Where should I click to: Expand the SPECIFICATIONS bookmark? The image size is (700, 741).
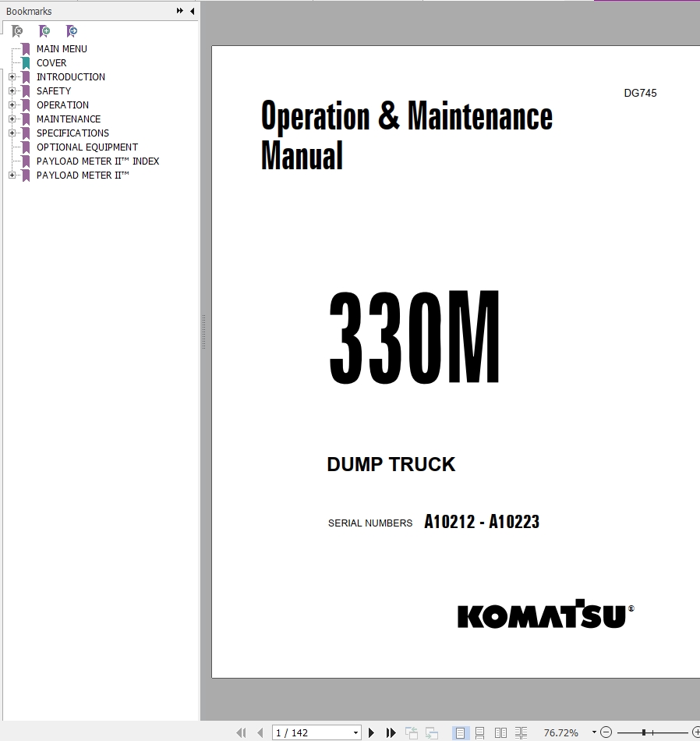[x=12, y=133]
